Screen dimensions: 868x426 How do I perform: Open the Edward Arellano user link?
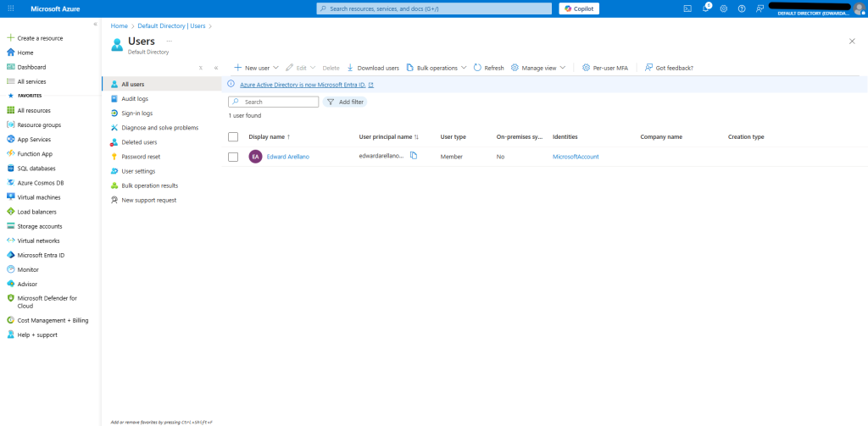288,157
